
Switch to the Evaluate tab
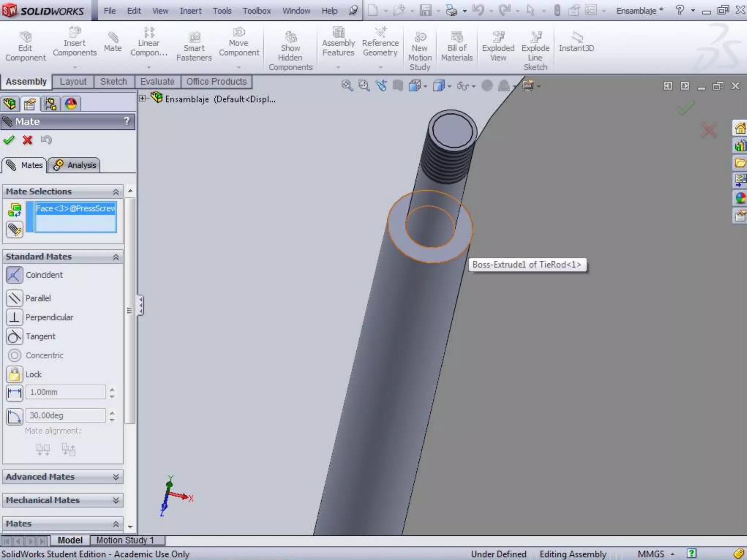point(157,82)
